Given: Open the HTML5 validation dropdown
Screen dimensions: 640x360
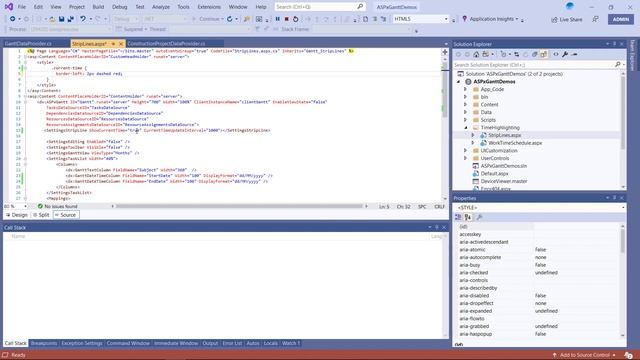Looking at the screenshot, I should pyautogui.click(x=446, y=19).
